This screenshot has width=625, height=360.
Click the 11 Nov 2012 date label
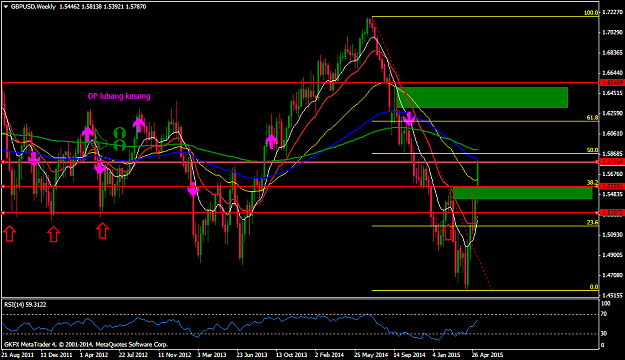tap(175, 354)
